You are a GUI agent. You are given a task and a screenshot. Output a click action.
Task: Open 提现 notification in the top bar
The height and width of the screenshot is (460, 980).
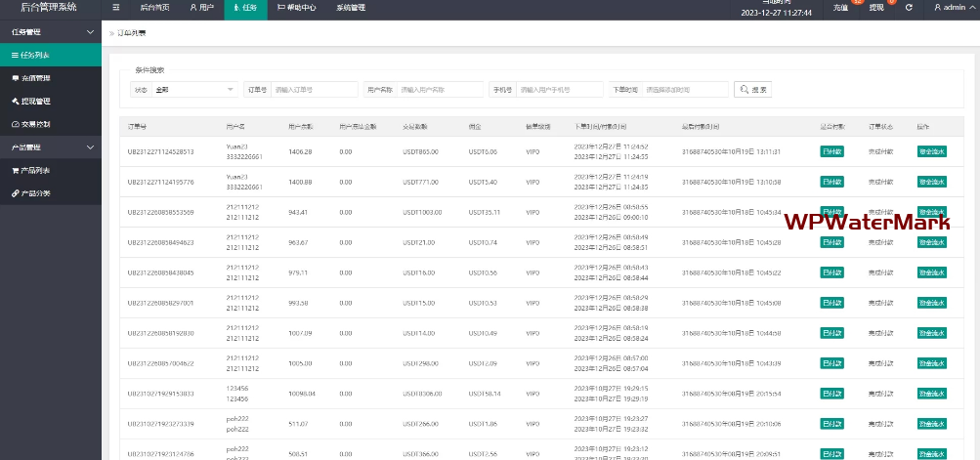876,8
